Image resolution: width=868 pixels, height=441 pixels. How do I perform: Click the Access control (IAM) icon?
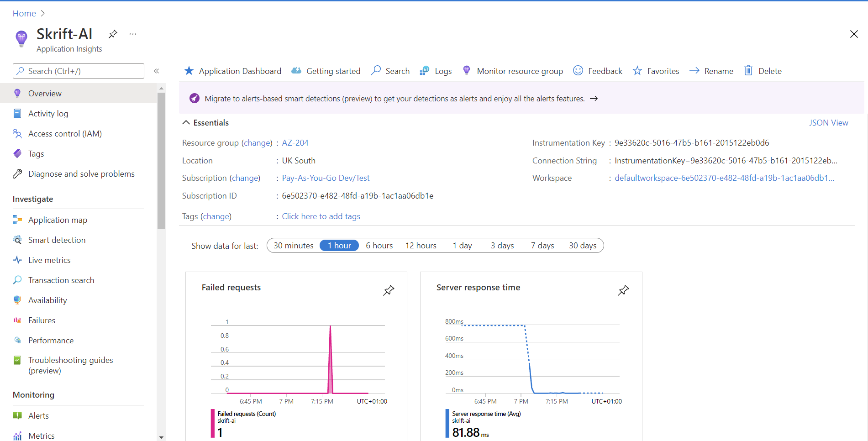(x=17, y=134)
